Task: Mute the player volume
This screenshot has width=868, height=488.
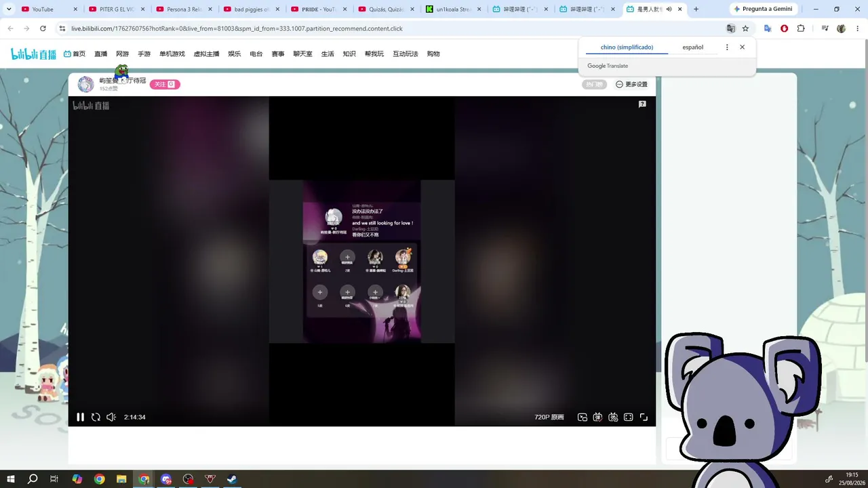Action: tap(111, 418)
